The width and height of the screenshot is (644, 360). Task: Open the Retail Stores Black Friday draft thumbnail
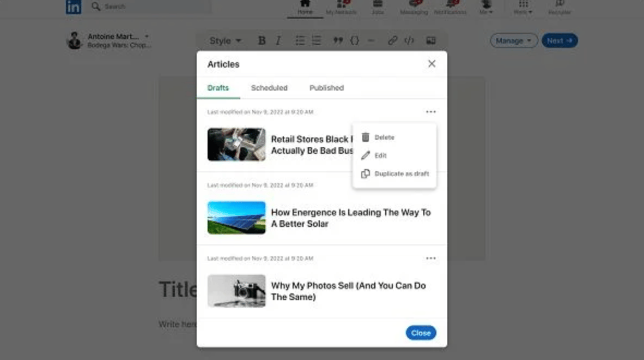pos(236,144)
